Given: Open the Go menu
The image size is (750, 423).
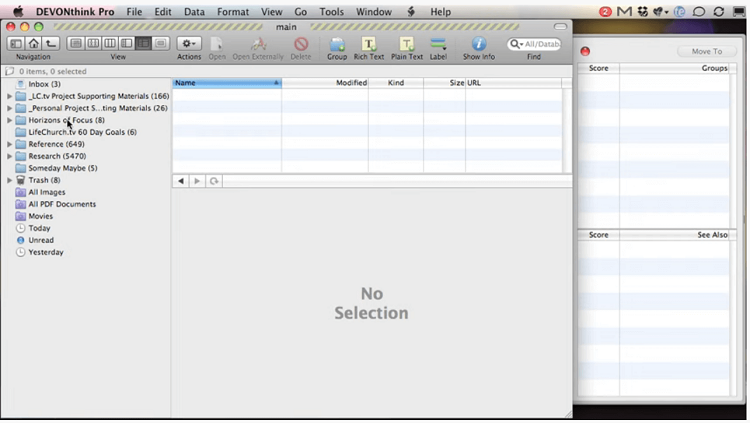Looking at the screenshot, I should click(300, 12).
